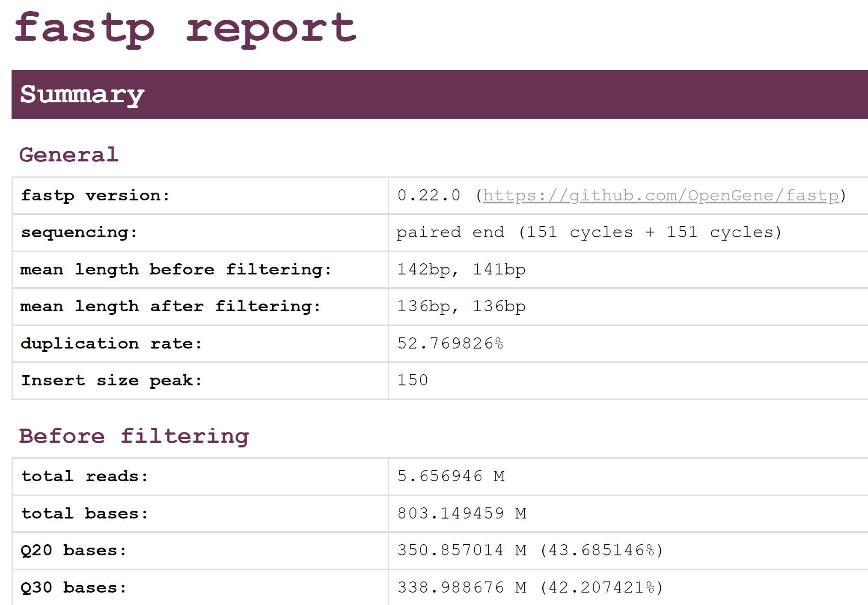The height and width of the screenshot is (605, 868).
Task: Click the total bases value 803.149459 M
Action: [x=461, y=513]
